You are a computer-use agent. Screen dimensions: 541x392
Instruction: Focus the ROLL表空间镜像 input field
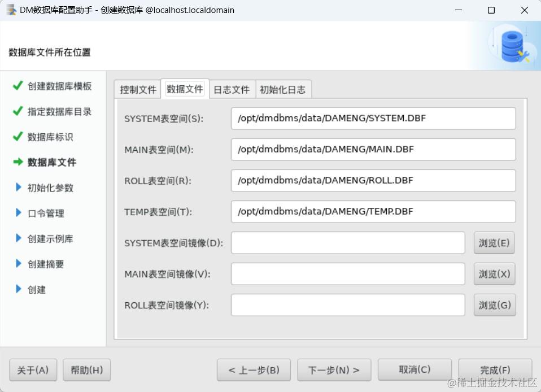pyautogui.click(x=348, y=305)
